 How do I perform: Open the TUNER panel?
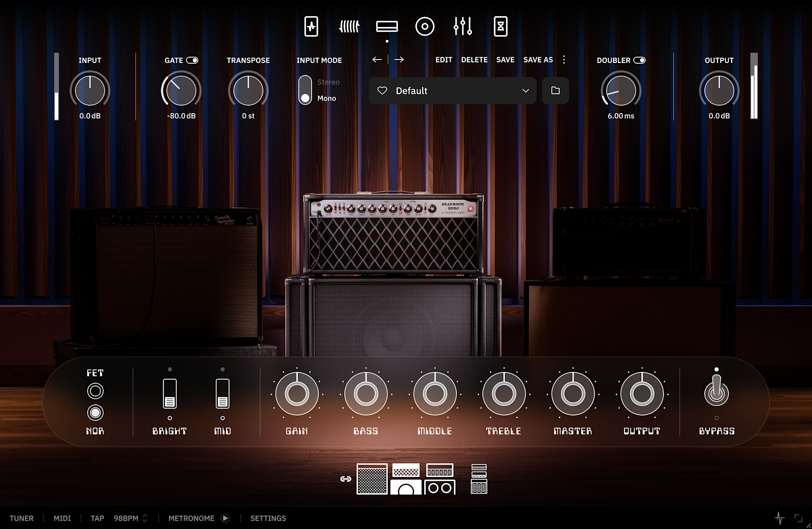pyautogui.click(x=22, y=518)
